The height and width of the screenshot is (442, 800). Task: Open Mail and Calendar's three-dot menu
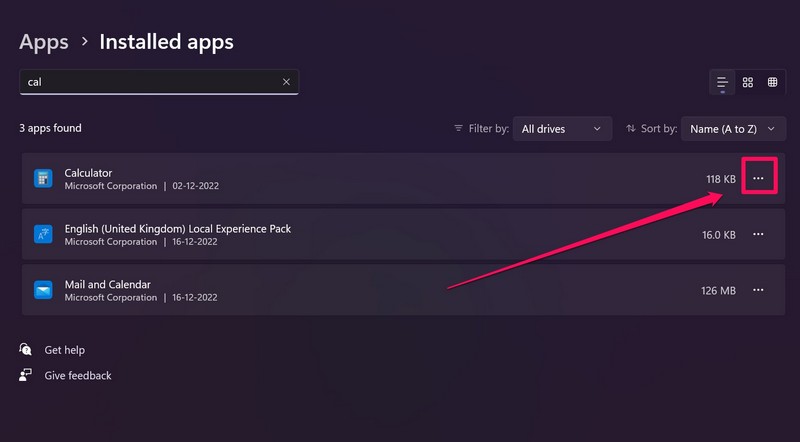(x=758, y=290)
